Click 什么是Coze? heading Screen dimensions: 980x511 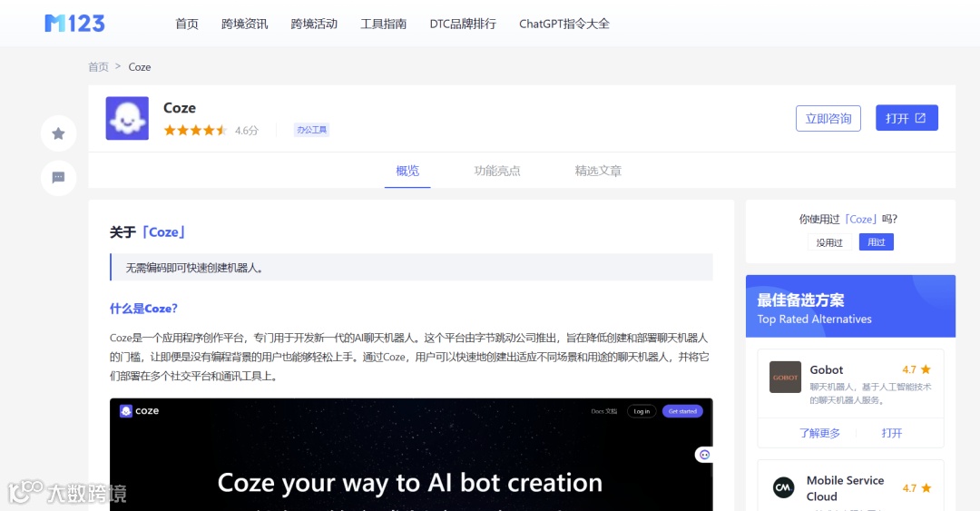pyautogui.click(x=143, y=309)
